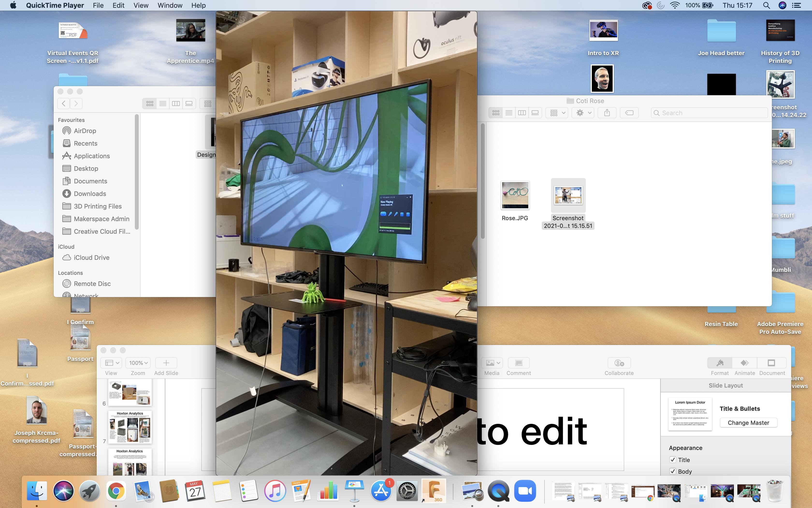Open Google Chrome from the Dock

pos(116,491)
